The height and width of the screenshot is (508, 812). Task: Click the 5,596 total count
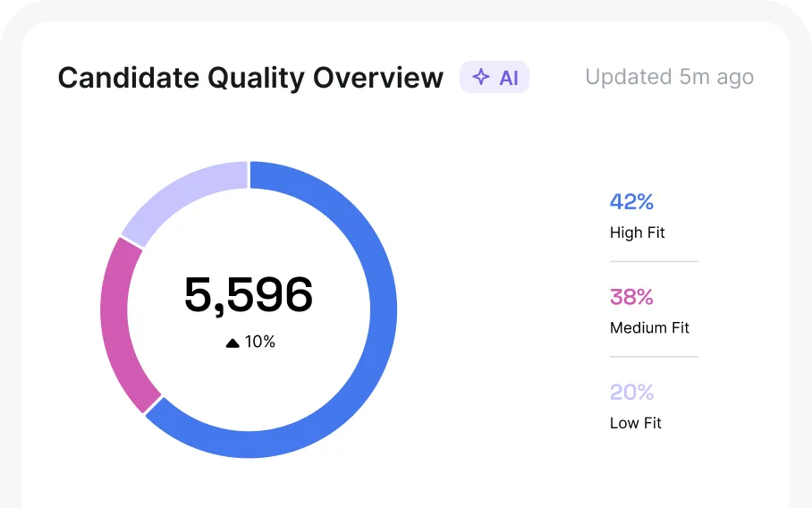(x=249, y=294)
